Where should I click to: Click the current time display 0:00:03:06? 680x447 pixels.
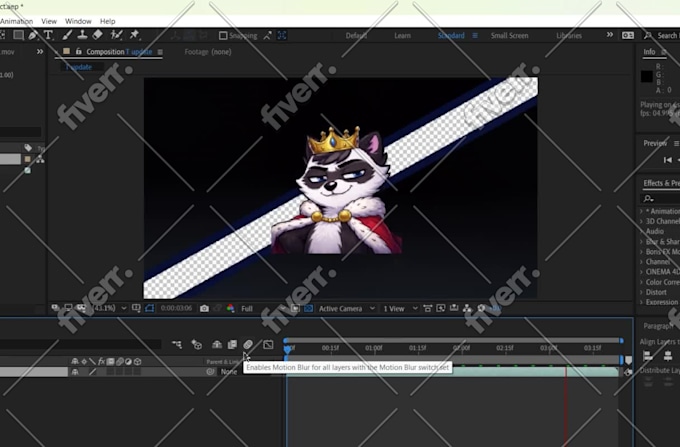176,308
